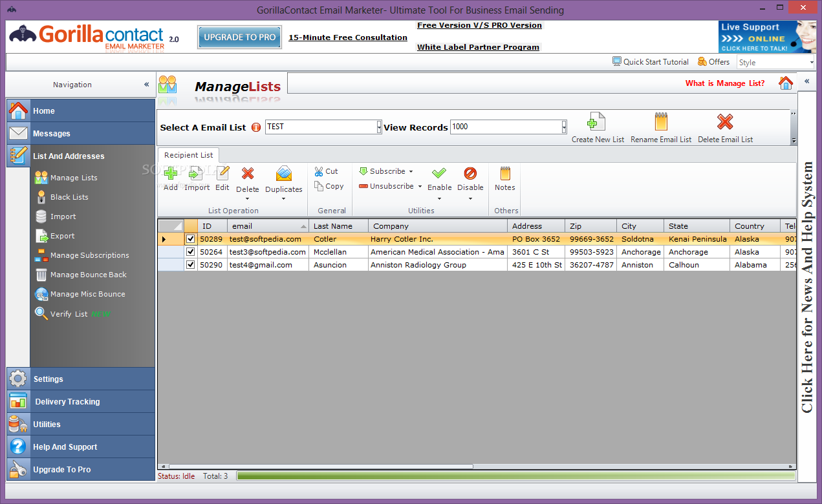Viewport: 822px width, 504px height.
Task: Click the horizontal scrollbar of the table
Action: (320, 466)
